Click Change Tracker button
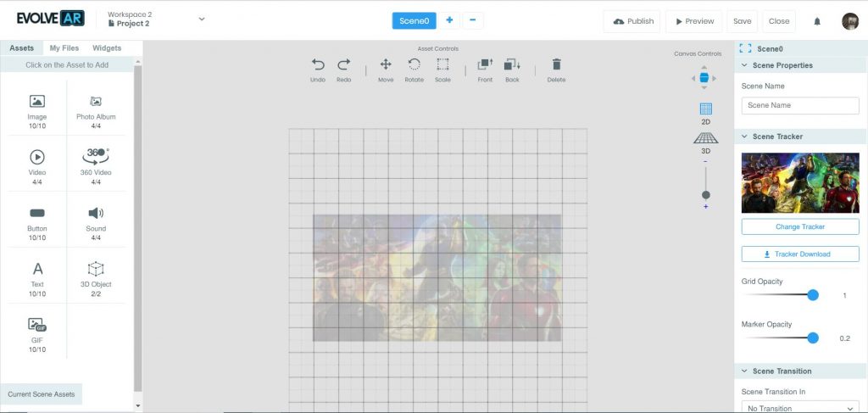868x413 pixels. tap(800, 226)
